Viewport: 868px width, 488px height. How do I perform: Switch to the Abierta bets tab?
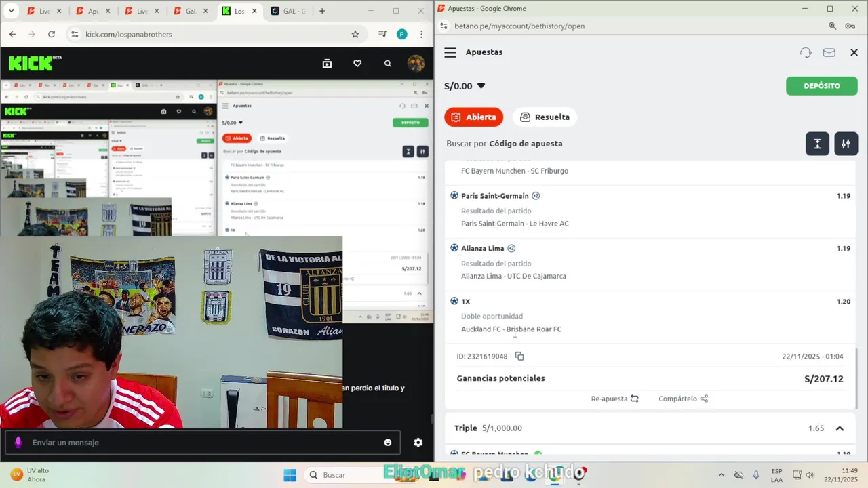(x=473, y=117)
